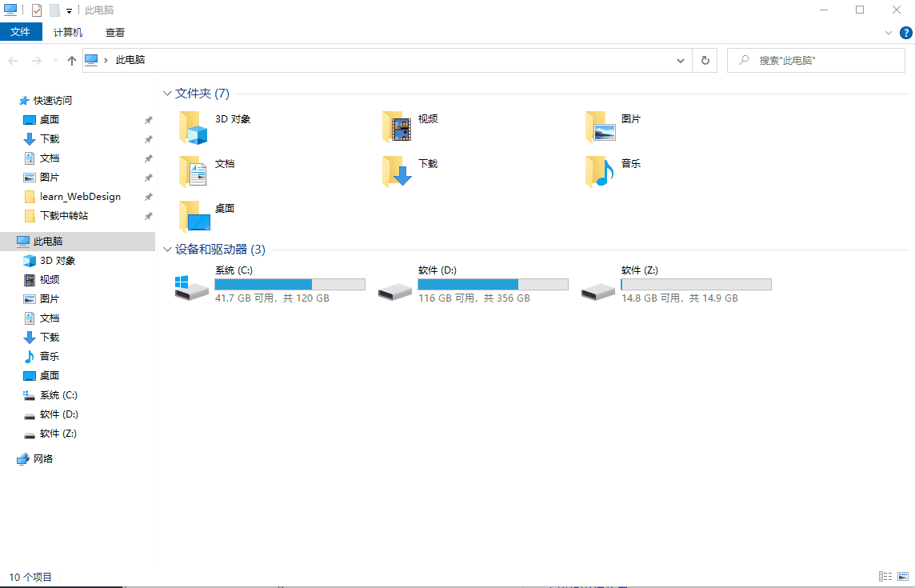This screenshot has height=588, width=915.
Task: Click the help question mark icon
Action: click(x=905, y=33)
